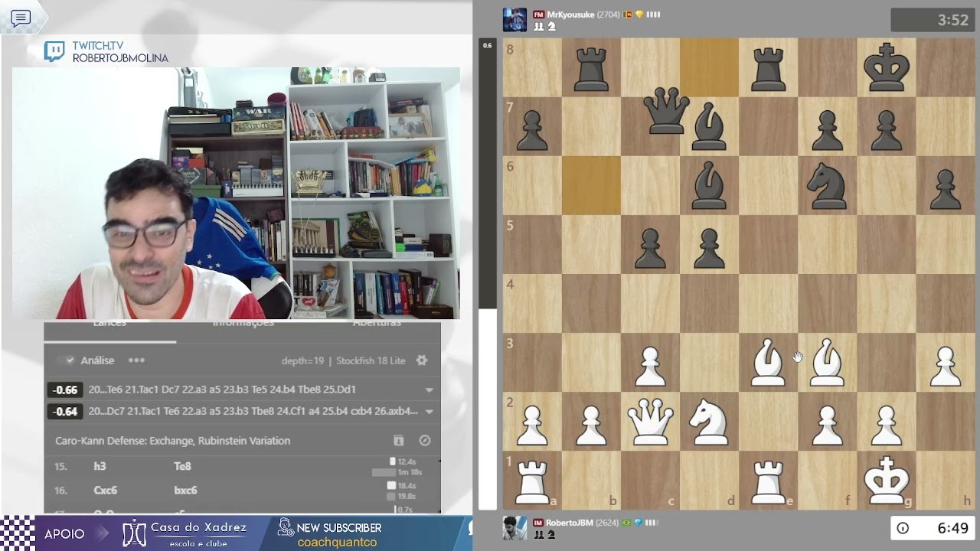Expand the -0.64 engine line
980x551 pixels.
tap(429, 411)
